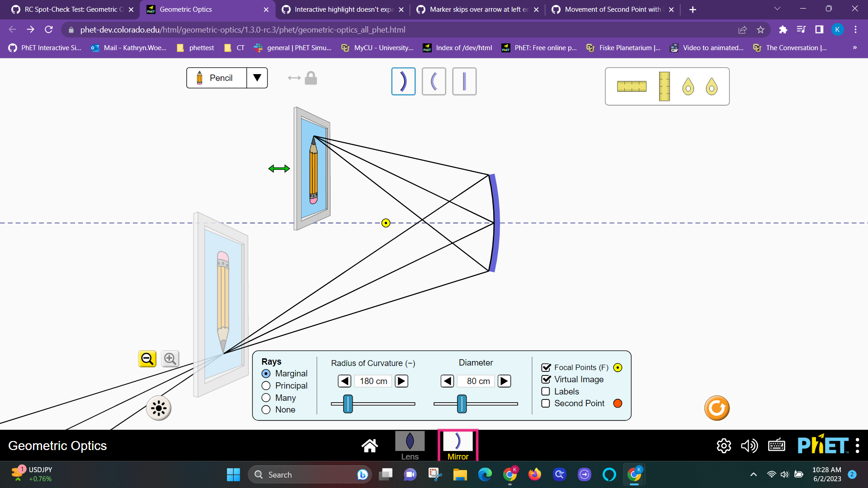Select the concave mirror shape icon
Viewport: 868px width, 488px height.
403,81
